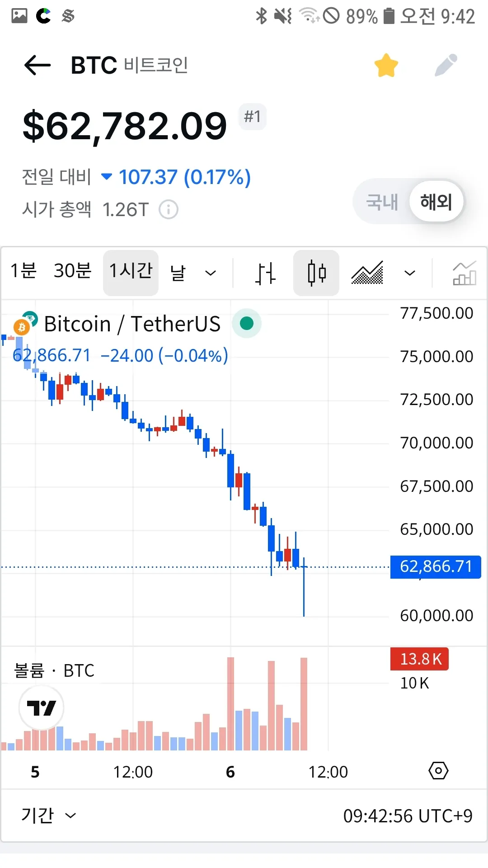Viewport: 488px width, 868px height.
Task: Select the area chart style icon
Action: coord(367,273)
